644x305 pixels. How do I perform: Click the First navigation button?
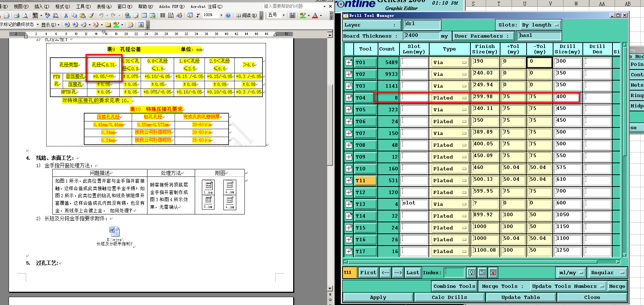(368, 272)
